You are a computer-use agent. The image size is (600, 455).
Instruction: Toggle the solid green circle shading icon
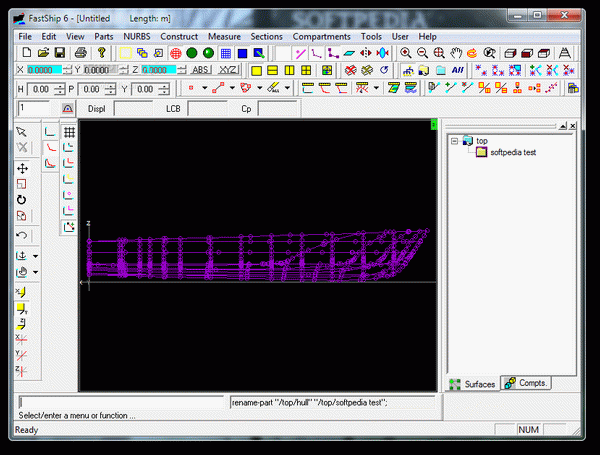pyautogui.click(x=192, y=53)
